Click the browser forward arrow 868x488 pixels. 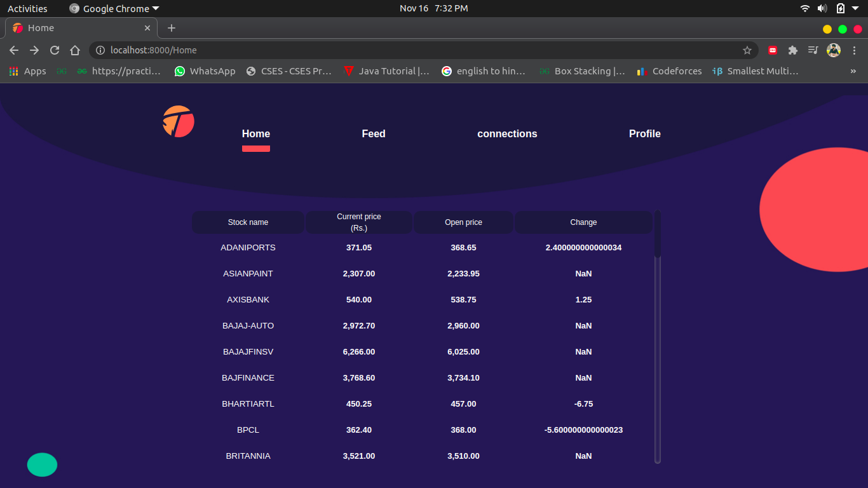tap(34, 50)
